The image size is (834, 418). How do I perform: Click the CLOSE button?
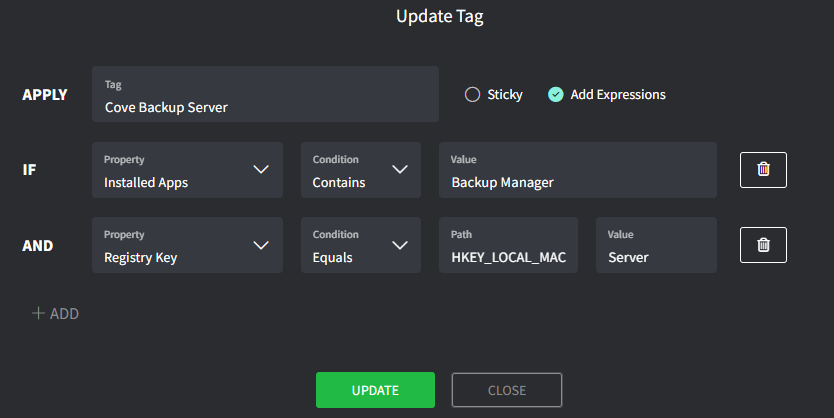[x=507, y=390]
